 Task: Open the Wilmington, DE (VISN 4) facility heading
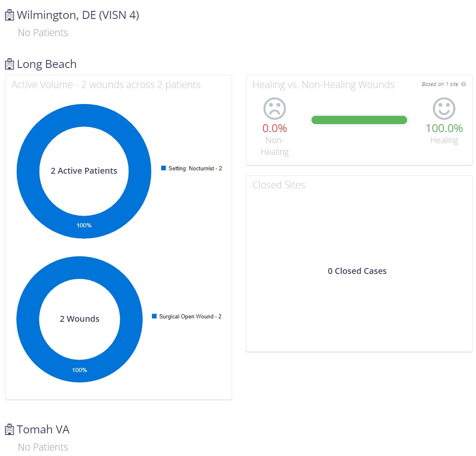[x=78, y=15]
